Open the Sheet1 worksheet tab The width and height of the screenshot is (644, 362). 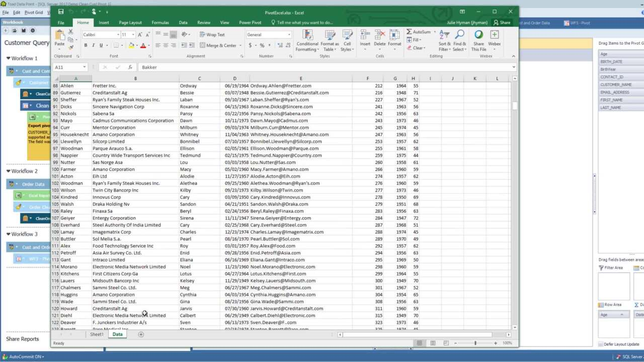point(96,334)
